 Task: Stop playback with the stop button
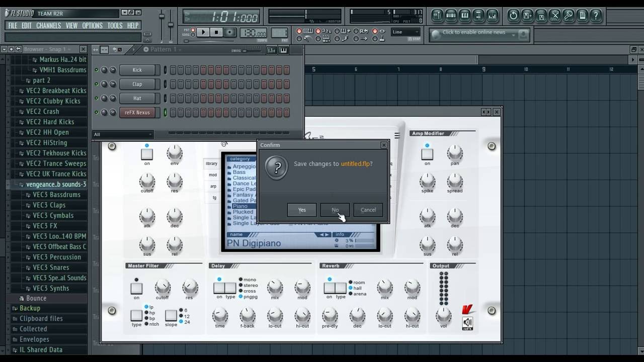coord(216,33)
